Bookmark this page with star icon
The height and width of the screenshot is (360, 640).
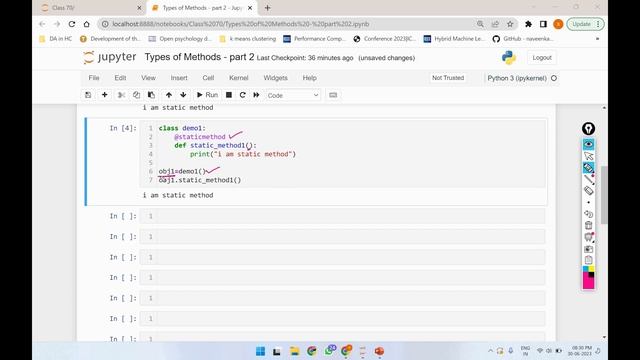coord(510,24)
